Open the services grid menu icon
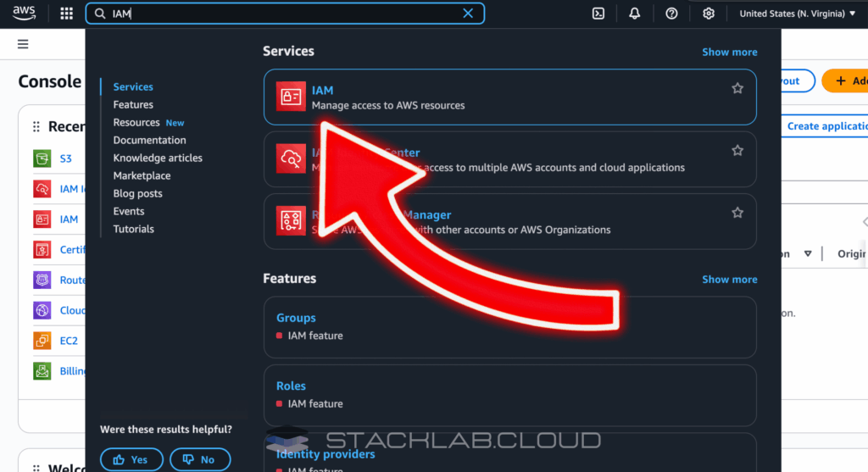Viewport: 868px width, 472px height. 66,14
